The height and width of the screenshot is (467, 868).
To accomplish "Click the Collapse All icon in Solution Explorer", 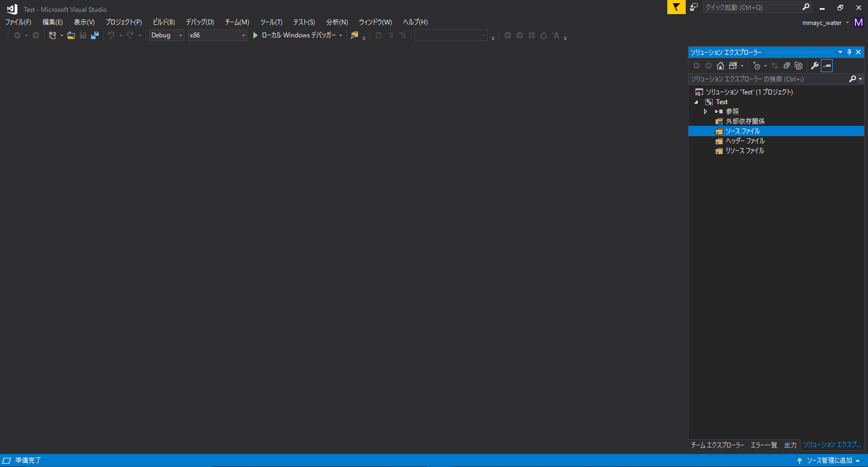I will (787, 66).
